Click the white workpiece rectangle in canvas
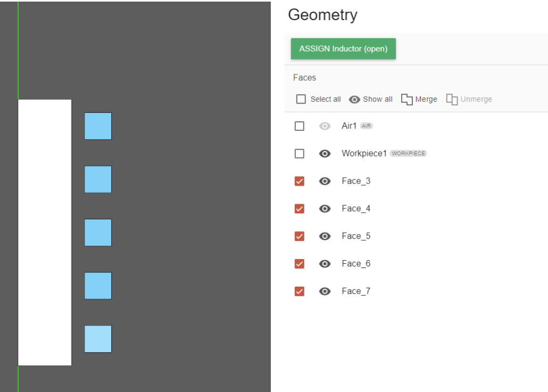The height and width of the screenshot is (392, 548). point(45,232)
